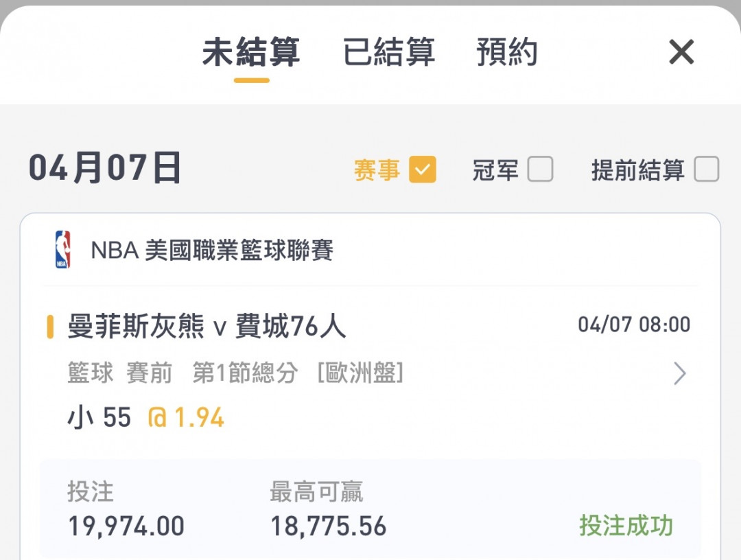Click the 投注成功 status label

tap(626, 526)
